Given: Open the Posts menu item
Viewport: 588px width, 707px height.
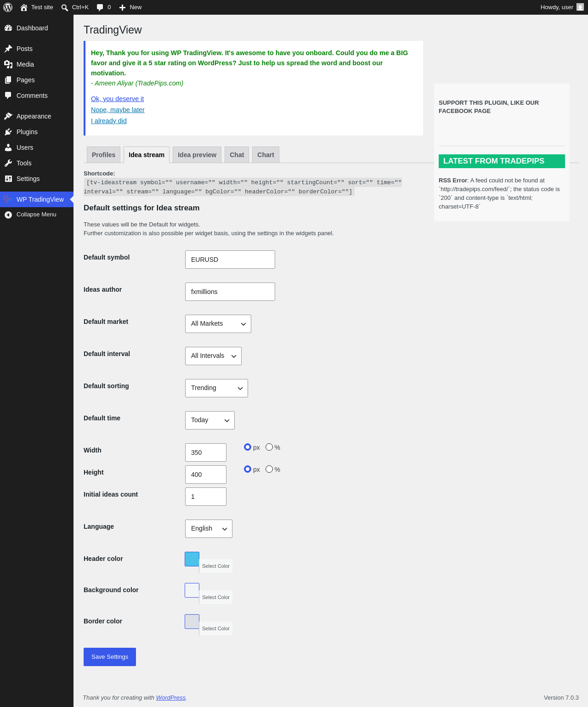Looking at the screenshot, I should click(37, 49).
